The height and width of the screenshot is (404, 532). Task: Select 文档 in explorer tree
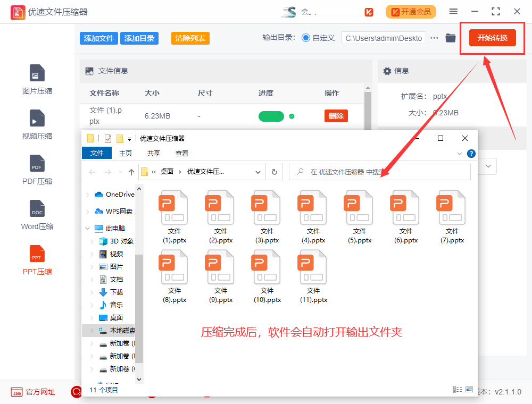coord(116,280)
